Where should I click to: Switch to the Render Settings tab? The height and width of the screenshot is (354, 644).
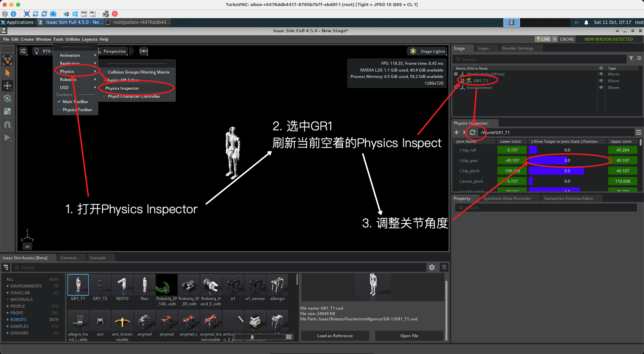coord(518,48)
